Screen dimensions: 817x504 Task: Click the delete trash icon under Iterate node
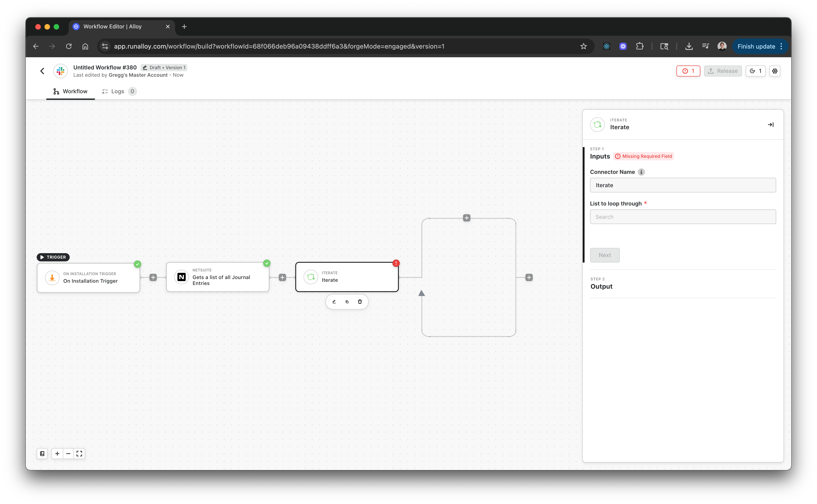click(359, 302)
